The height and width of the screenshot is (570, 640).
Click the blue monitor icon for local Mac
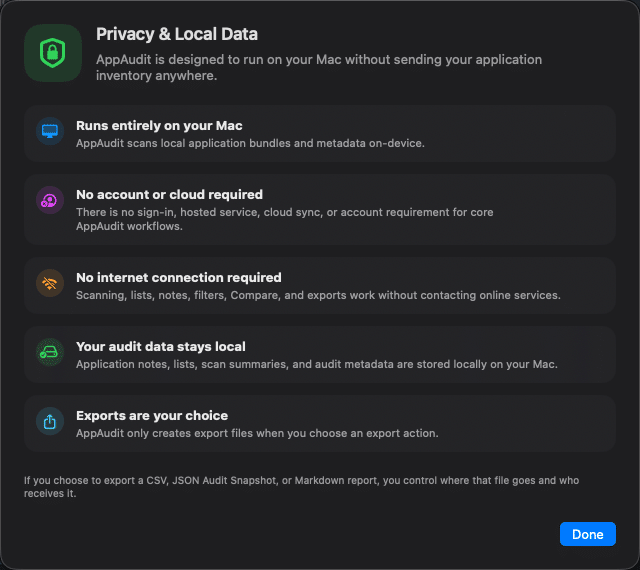(50, 131)
